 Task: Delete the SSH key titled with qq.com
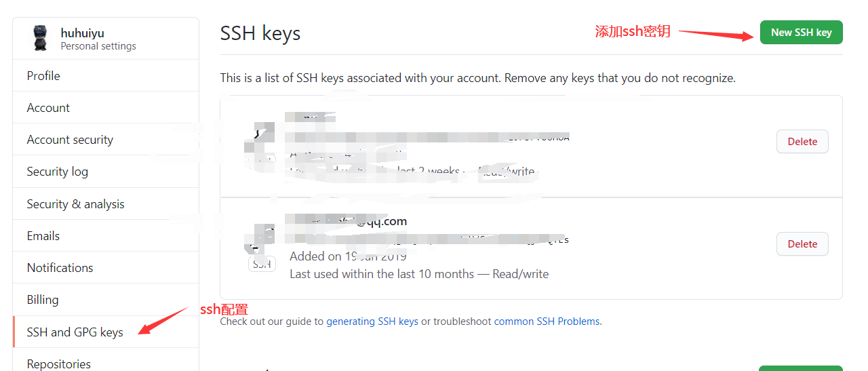802,244
